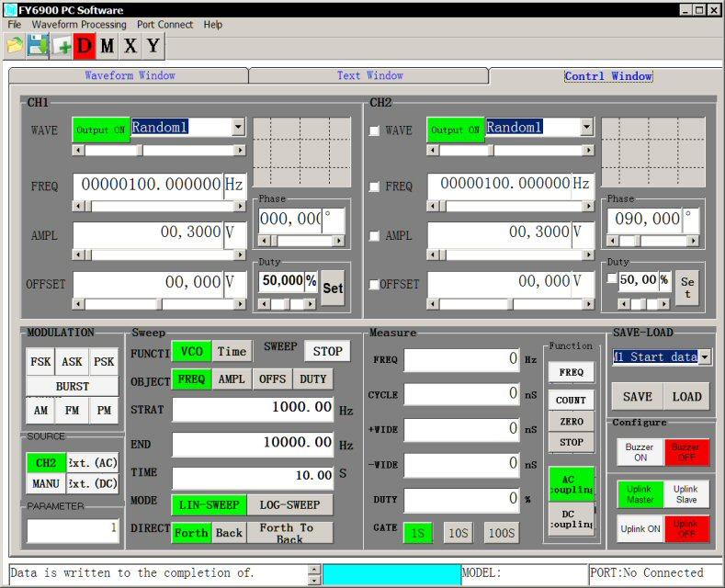The image size is (725, 588).
Task: Select FM modulation
Action: pos(72,411)
